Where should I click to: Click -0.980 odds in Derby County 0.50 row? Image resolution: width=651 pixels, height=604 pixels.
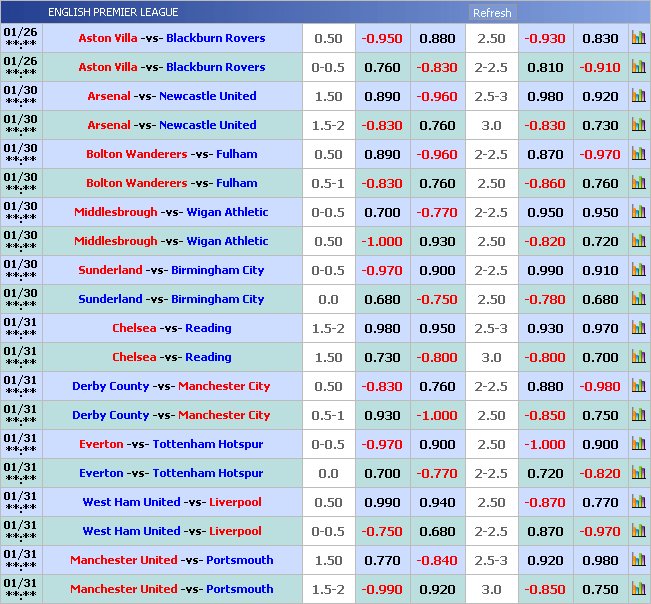[x=600, y=386]
